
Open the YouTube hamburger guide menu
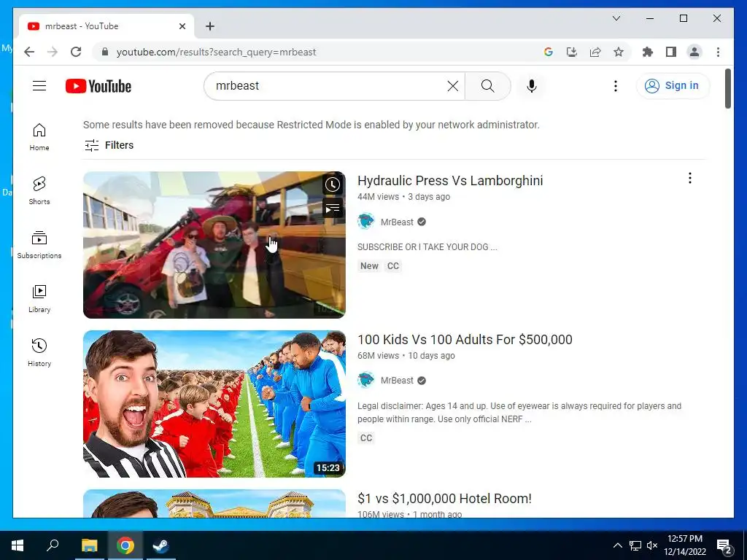tap(39, 86)
